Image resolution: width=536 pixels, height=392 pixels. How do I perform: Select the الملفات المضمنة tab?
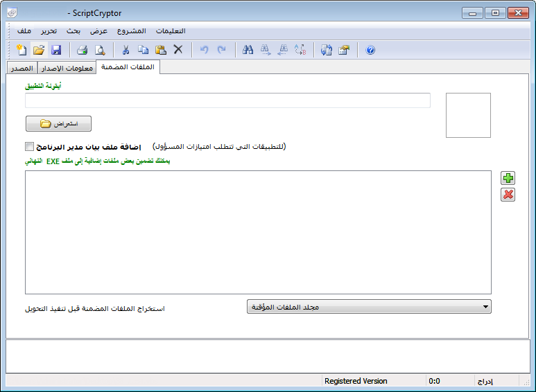pos(128,67)
